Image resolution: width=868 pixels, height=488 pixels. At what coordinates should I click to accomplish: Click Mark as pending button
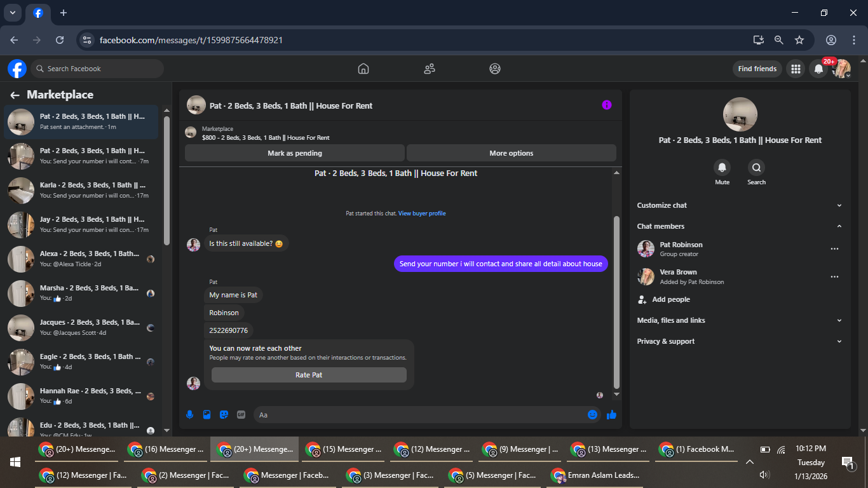coord(295,153)
